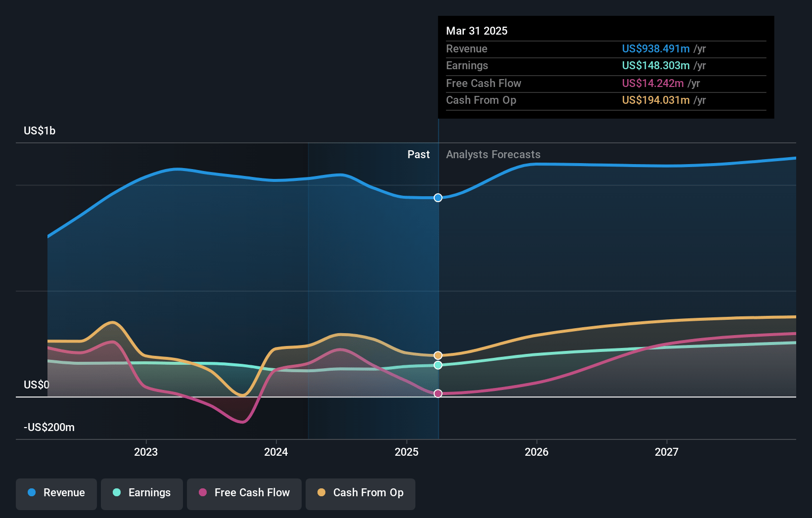
Task: Click the -US$200m y-axis label
Action: pyautogui.click(x=49, y=427)
